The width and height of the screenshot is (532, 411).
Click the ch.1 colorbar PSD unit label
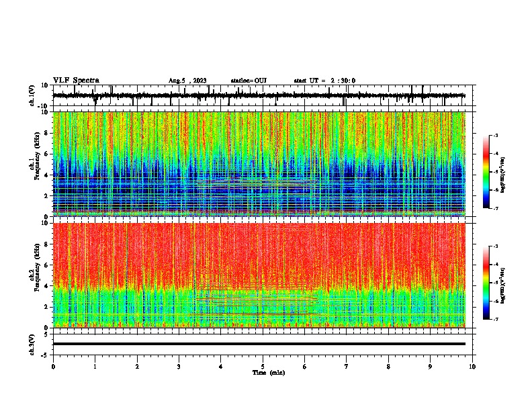click(502, 175)
